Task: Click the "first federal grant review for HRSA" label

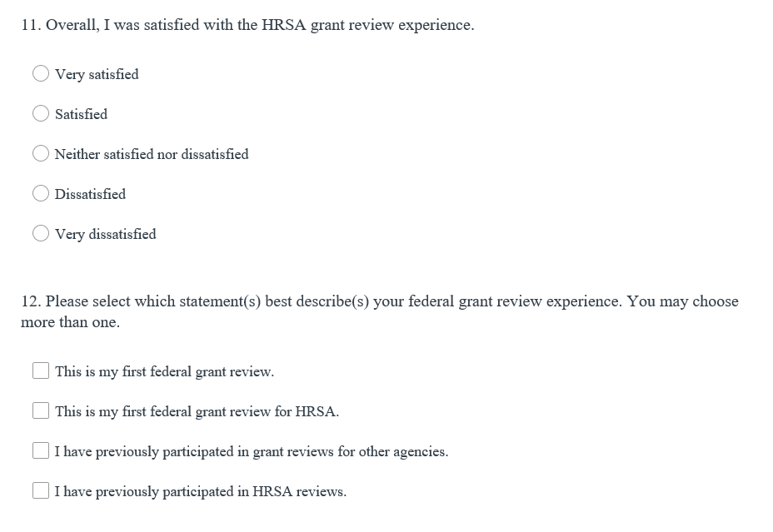Action: point(197,411)
